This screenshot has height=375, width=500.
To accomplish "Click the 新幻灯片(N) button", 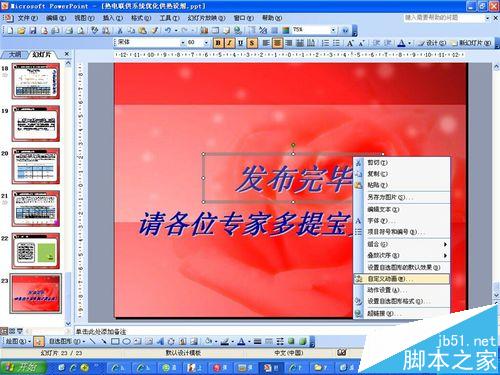I will click(x=471, y=43).
